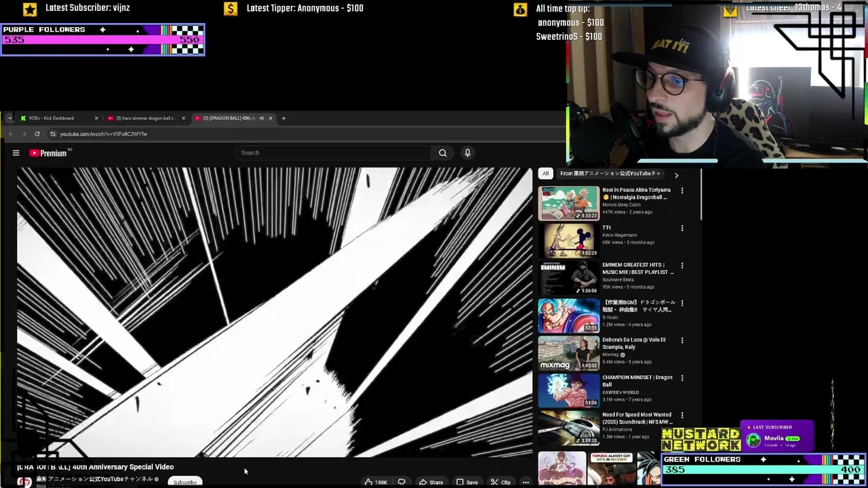The image size is (868, 488).
Task: Click CHAMPION MINDSET | Dragon Ball title
Action: pyautogui.click(x=637, y=381)
